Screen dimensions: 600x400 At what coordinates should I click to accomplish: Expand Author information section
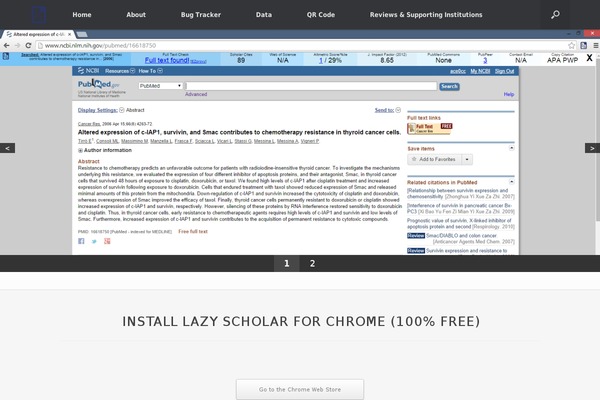coord(105,150)
